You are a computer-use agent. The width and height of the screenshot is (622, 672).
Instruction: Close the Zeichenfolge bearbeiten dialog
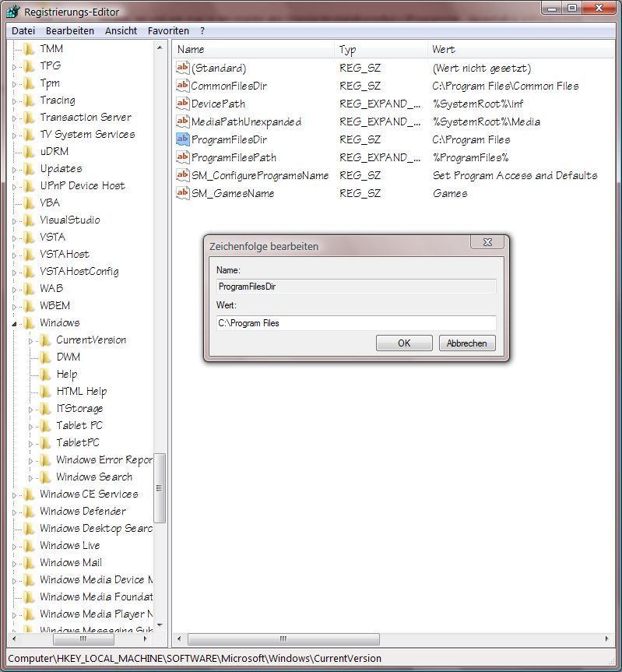(487, 242)
